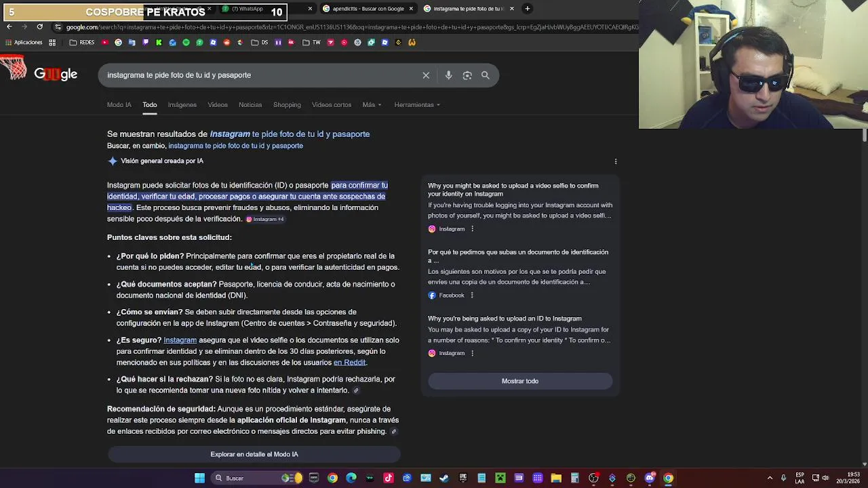Reload the current page

[39, 26]
